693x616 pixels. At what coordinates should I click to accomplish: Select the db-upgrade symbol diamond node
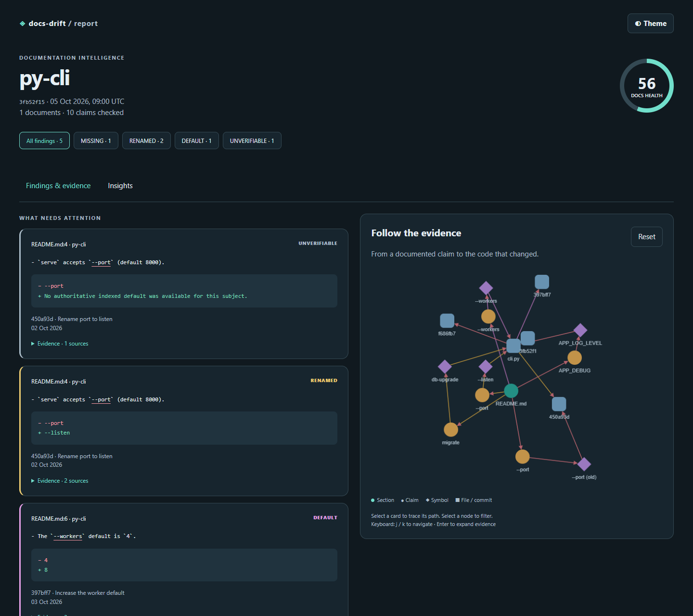click(x=445, y=367)
